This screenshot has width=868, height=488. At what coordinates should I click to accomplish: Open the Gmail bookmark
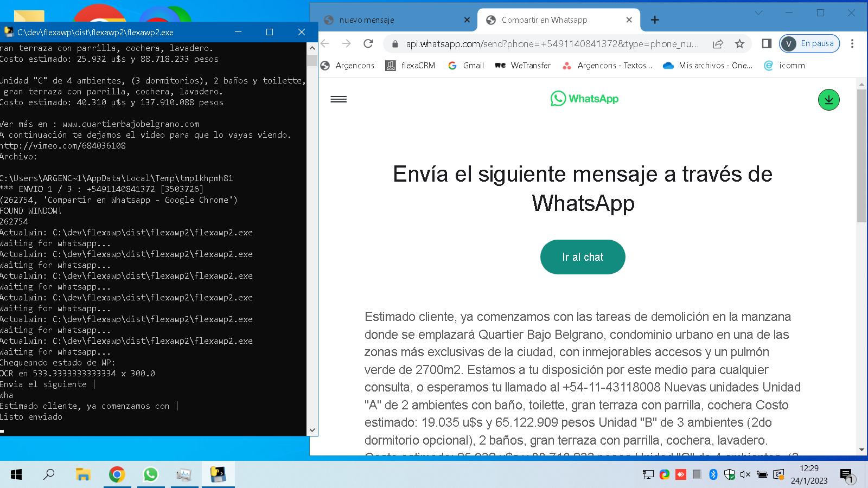pos(466,66)
